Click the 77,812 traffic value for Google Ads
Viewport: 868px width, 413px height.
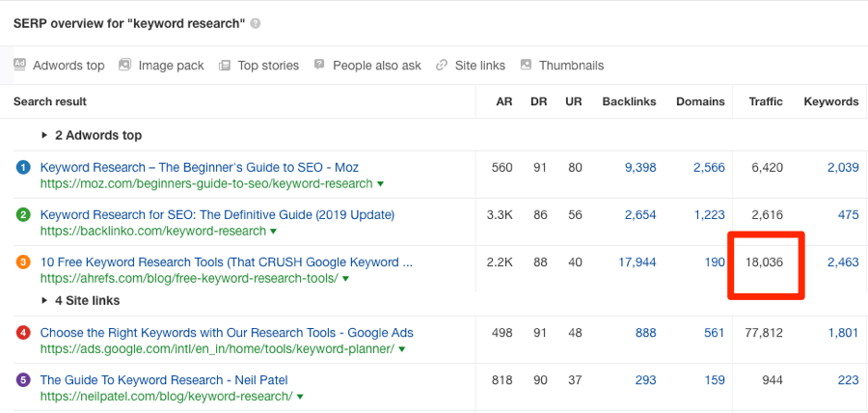pos(764,333)
